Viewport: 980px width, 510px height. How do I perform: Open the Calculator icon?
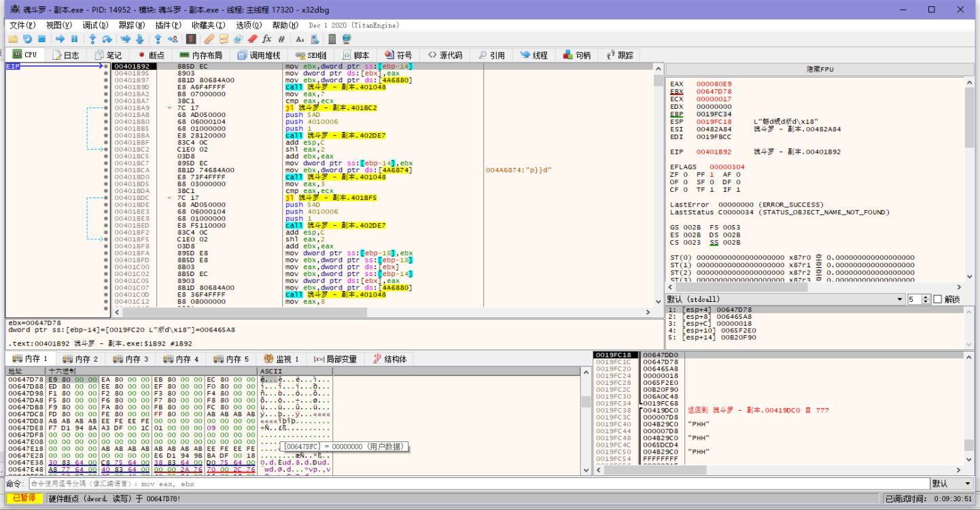[332, 39]
